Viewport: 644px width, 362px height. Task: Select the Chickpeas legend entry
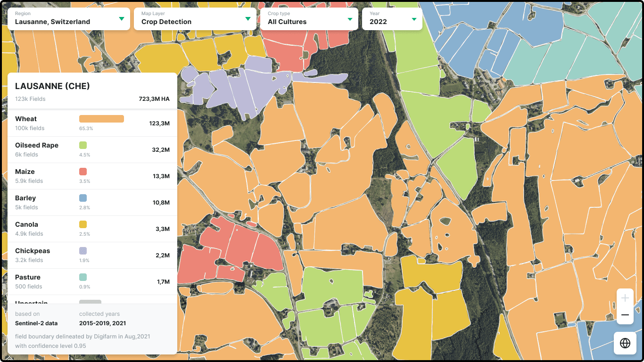[92, 255]
